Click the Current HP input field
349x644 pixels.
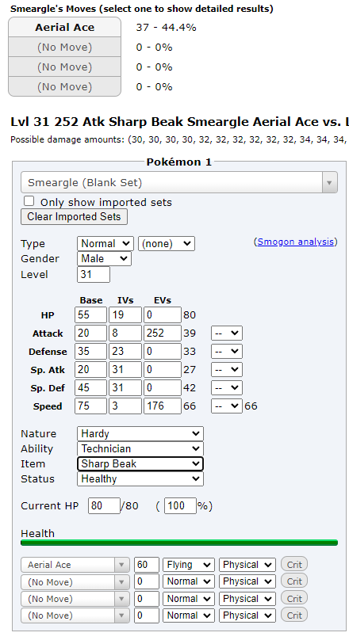click(x=104, y=505)
